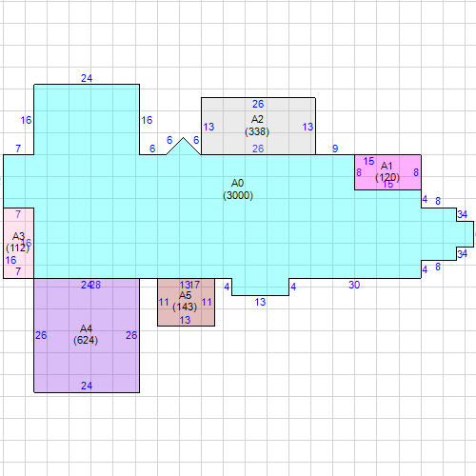This screenshot has width=476, height=476.
Task: Click the 13 dimension on A2's right side
Action: (x=307, y=127)
